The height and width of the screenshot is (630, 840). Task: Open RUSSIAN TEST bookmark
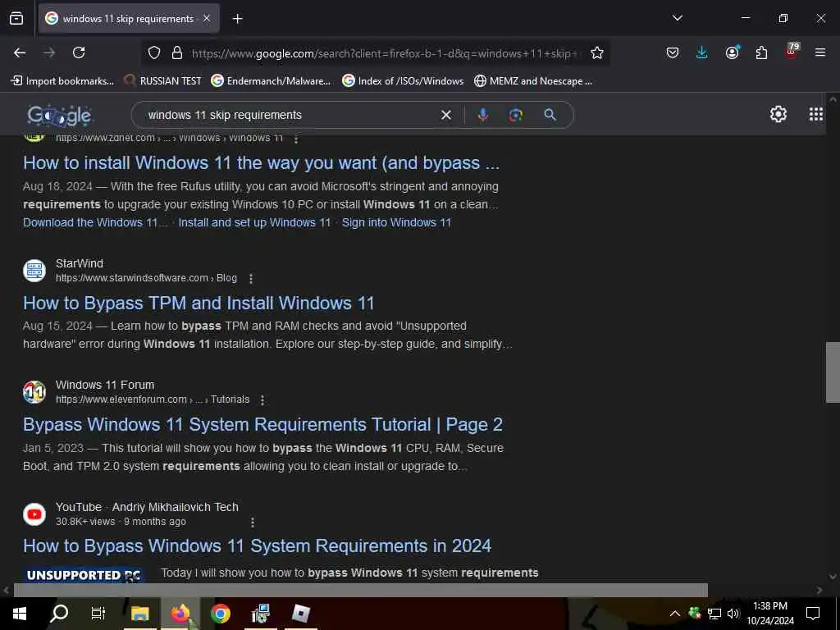pos(162,81)
